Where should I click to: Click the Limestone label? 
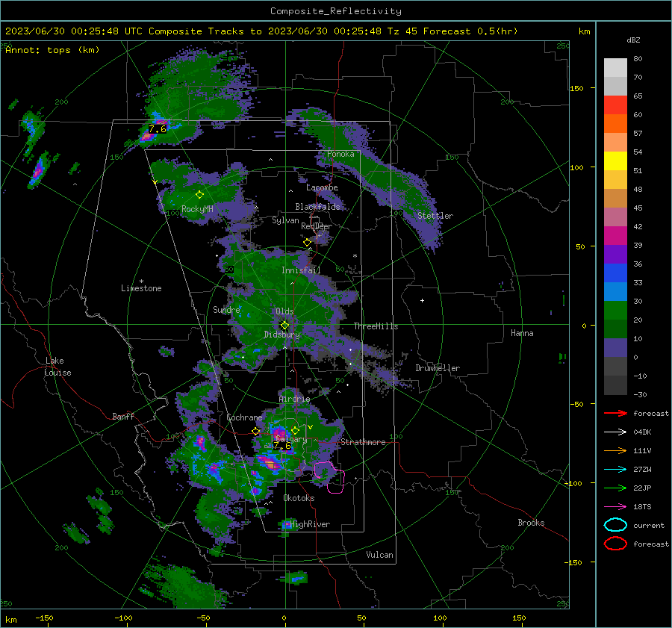pos(141,288)
